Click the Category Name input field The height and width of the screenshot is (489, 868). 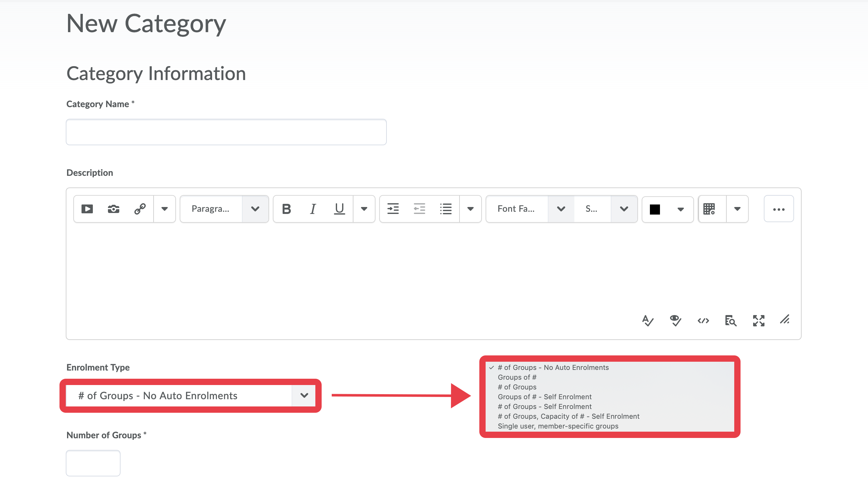click(x=226, y=132)
